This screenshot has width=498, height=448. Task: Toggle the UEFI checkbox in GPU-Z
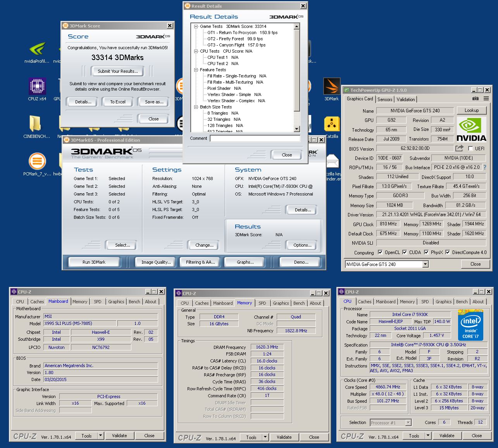pos(470,148)
